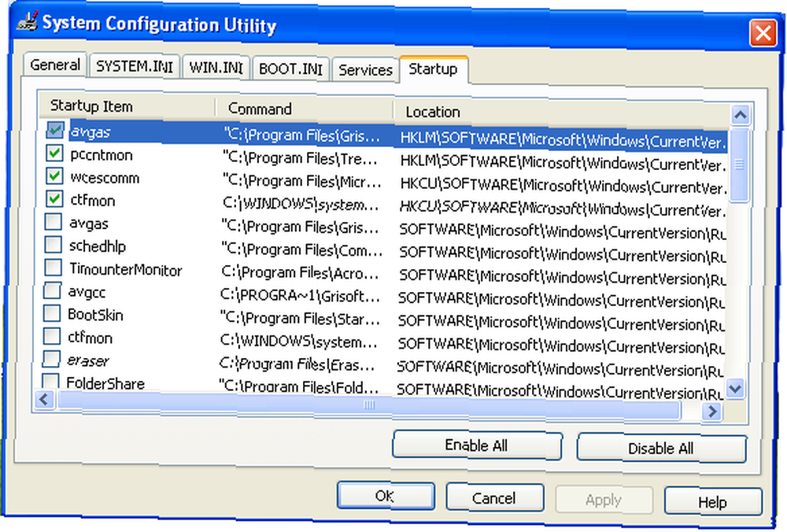Click the Cancel button
Screen dimensions: 787x532
[494, 498]
